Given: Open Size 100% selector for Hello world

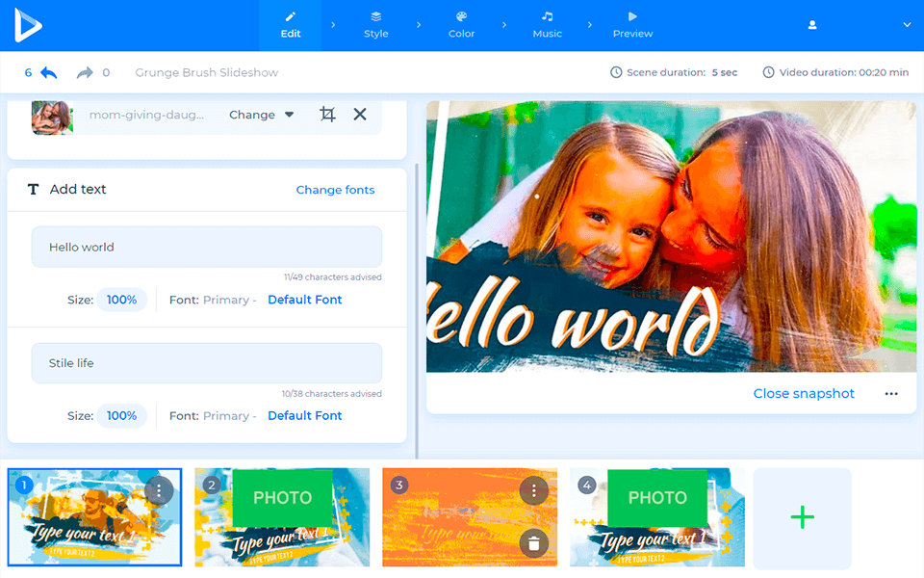Looking at the screenshot, I should point(121,300).
